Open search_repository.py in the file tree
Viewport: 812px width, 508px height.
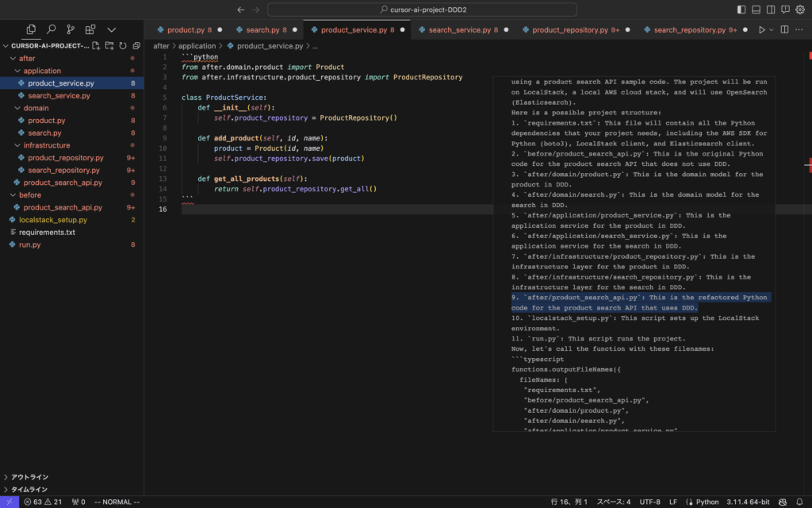(71, 170)
